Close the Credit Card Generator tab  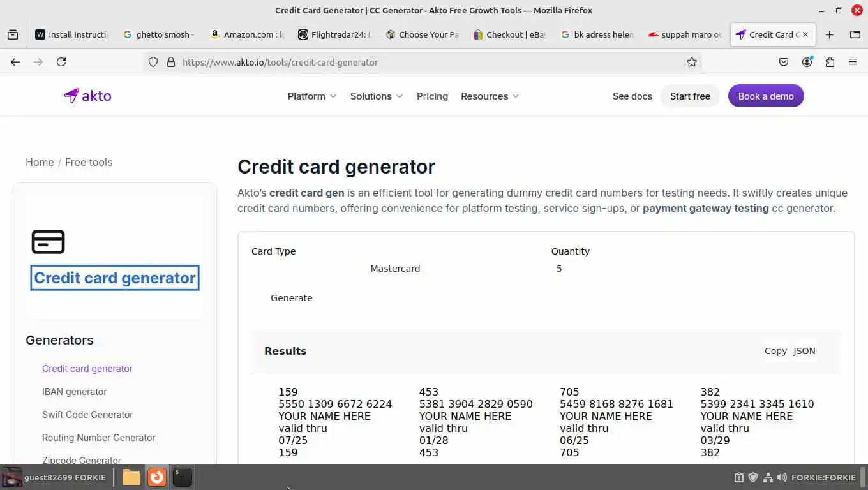tap(805, 34)
